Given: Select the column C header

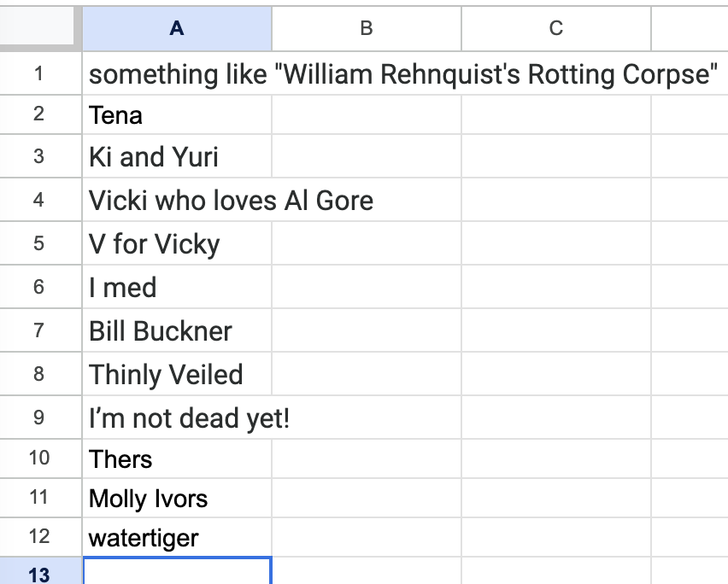Looking at the screenshot, I should [x=555, y=28].
